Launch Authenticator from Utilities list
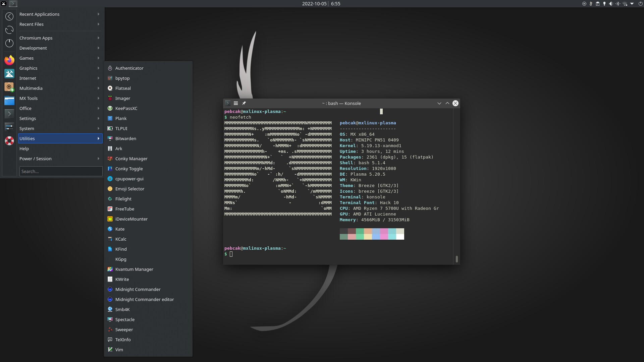This screenshot has height=362, width=644. tap(148, 68)
